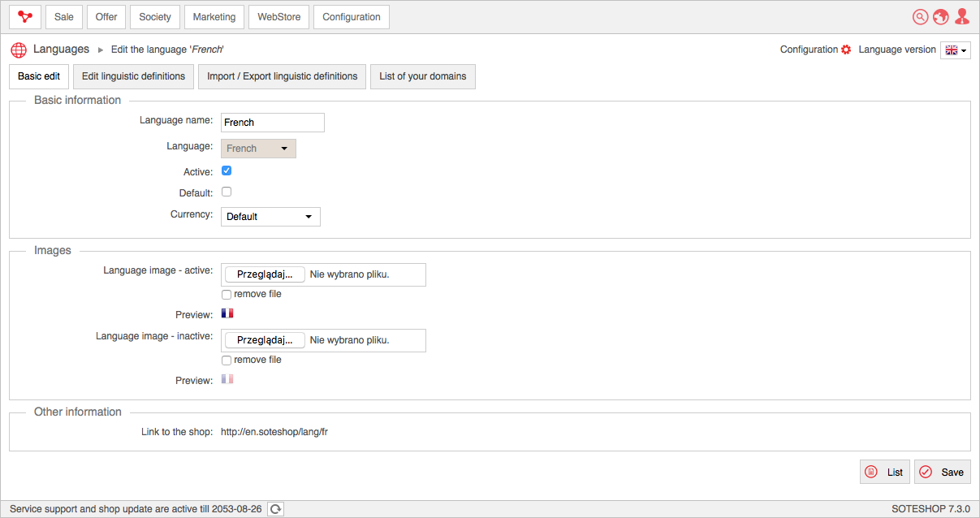
Task: Click the service support status text
Action: [136, 509]
